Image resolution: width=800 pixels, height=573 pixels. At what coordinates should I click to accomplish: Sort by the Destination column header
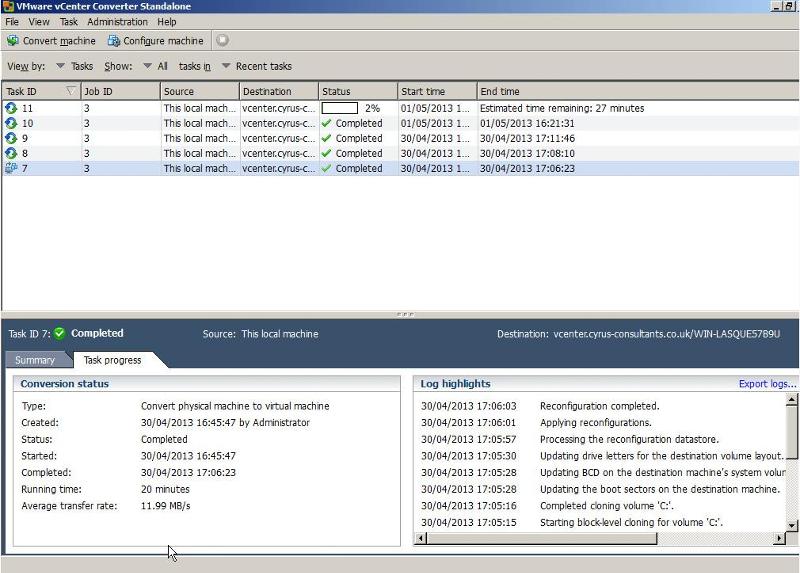pos(279,91)
